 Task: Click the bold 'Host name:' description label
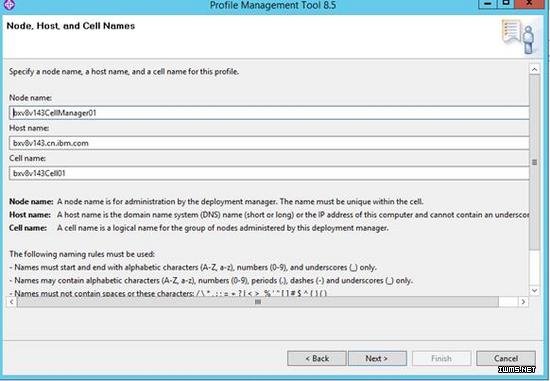30,215
